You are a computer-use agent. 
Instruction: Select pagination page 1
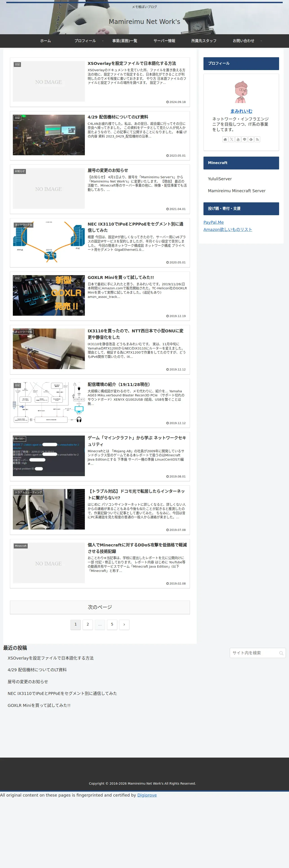pos(75,624)
